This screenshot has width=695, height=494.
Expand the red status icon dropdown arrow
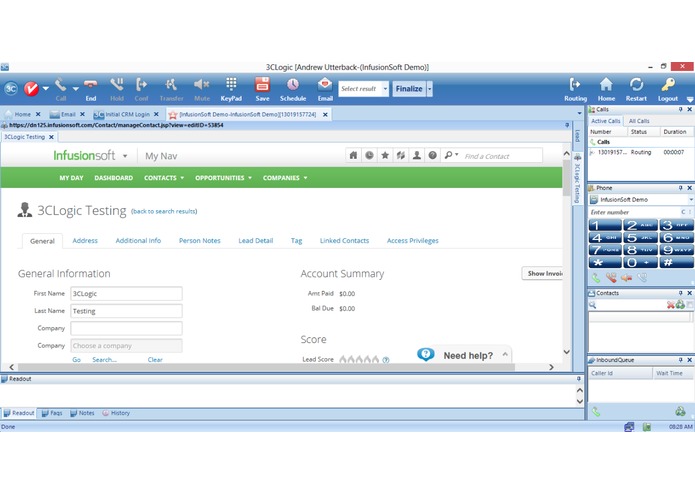tap(46, 89)
